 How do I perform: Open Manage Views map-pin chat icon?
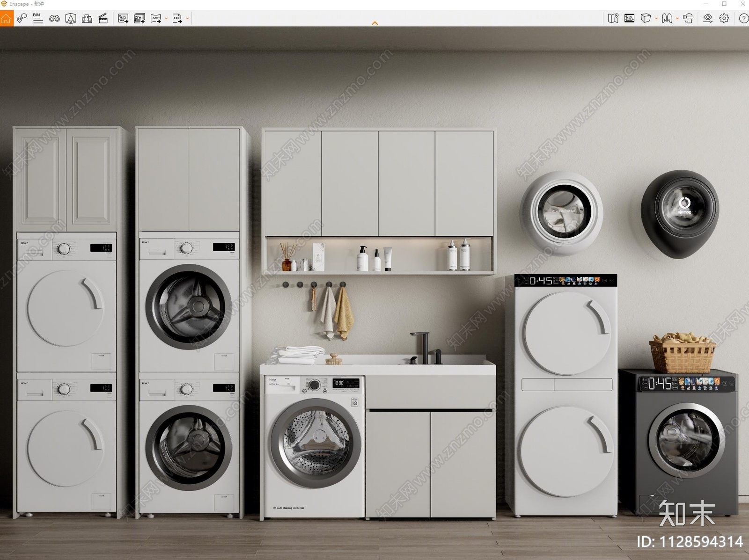click(x=22, y=19)
